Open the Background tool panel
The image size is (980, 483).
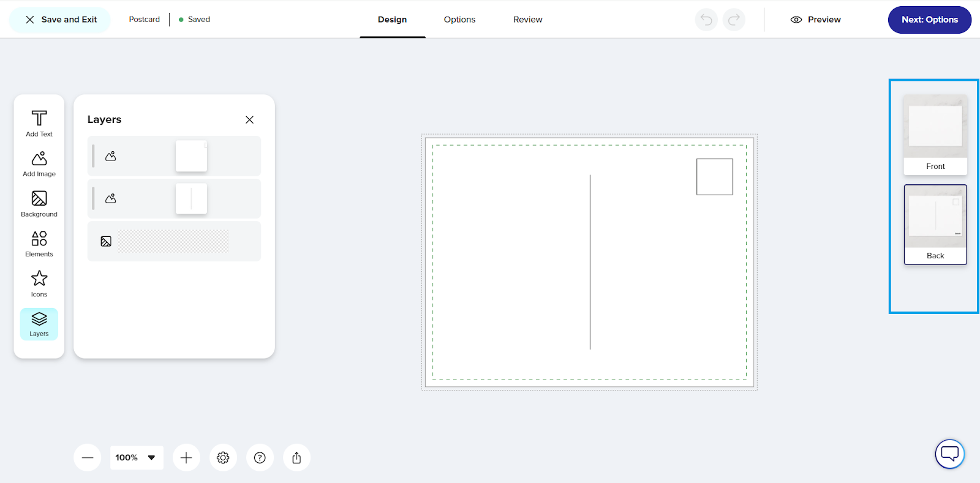(x=39, y=204)
